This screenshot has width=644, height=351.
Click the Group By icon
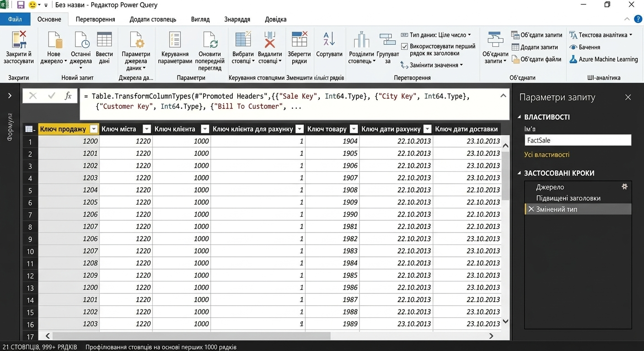tap(388, 40)
